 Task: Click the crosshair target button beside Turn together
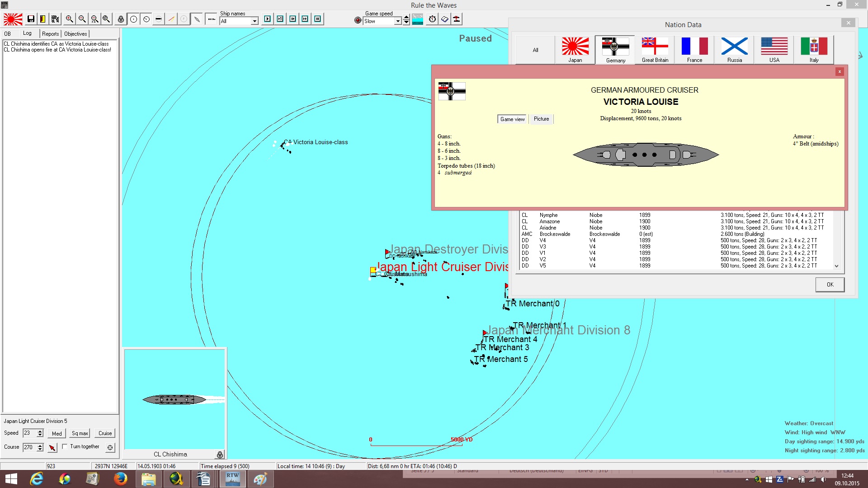click(x=110, y=447)
